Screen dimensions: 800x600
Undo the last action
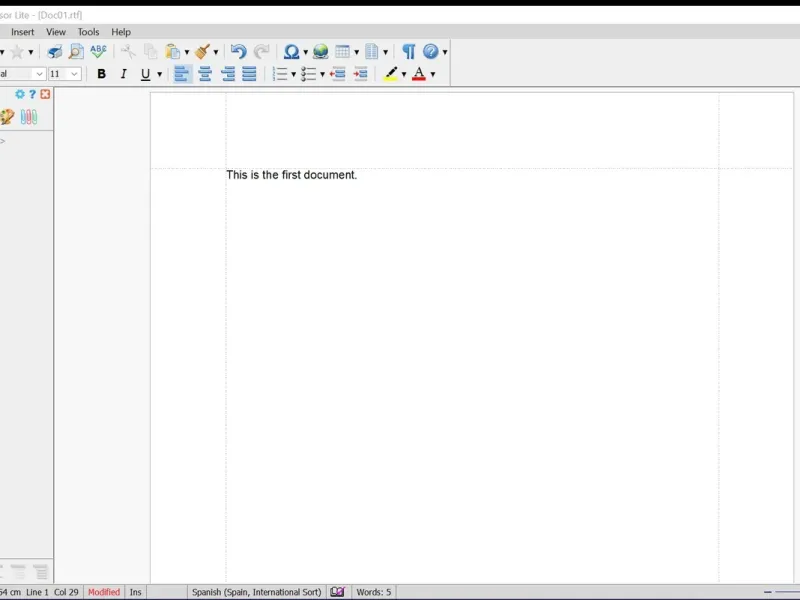(238, 52)
